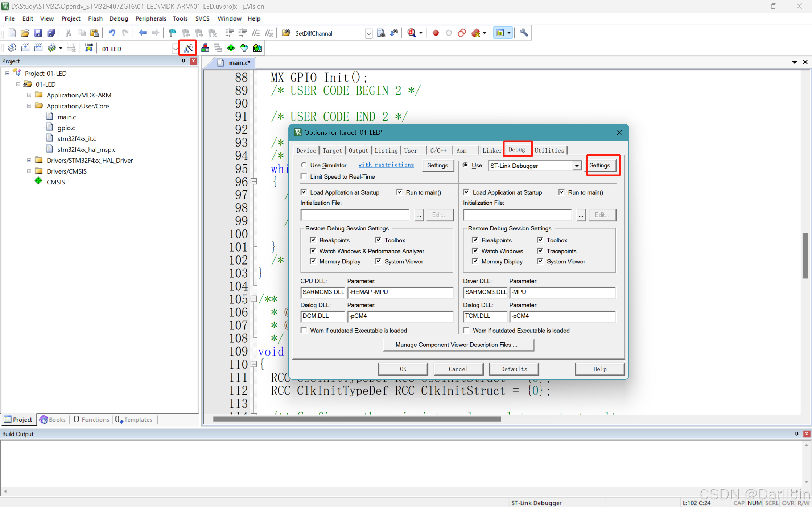812x507 pixels.
Task: Open the ST-Link Debugger dropdown
Action: (577, 166)
